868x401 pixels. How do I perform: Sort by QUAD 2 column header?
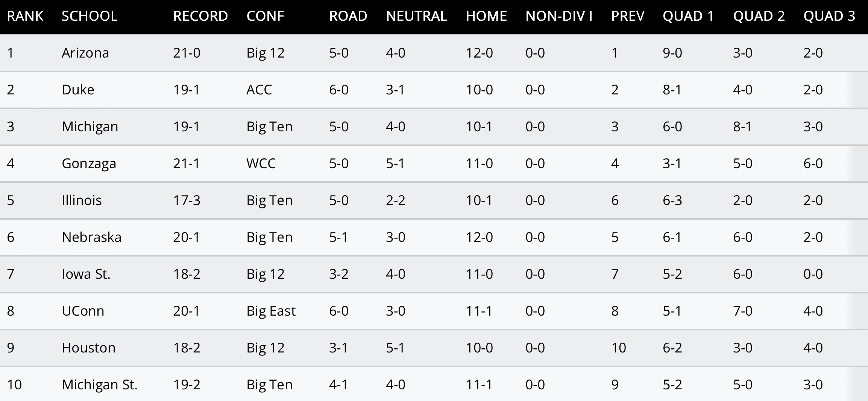coord(759,16)
